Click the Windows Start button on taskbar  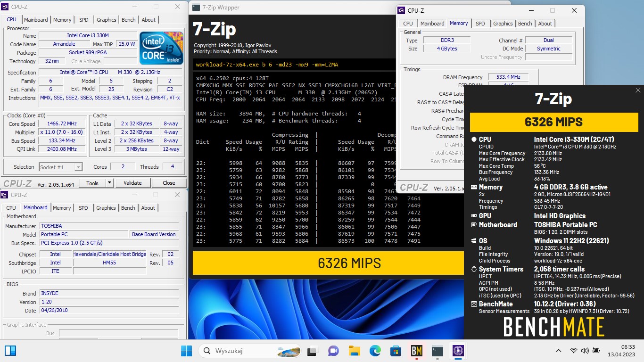pyautogui.click(x=187, y=351)
